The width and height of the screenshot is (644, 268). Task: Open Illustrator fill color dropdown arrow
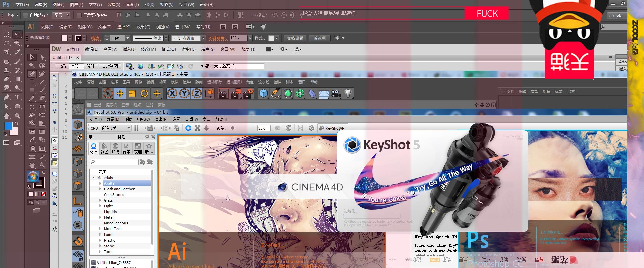coord(70,38)
